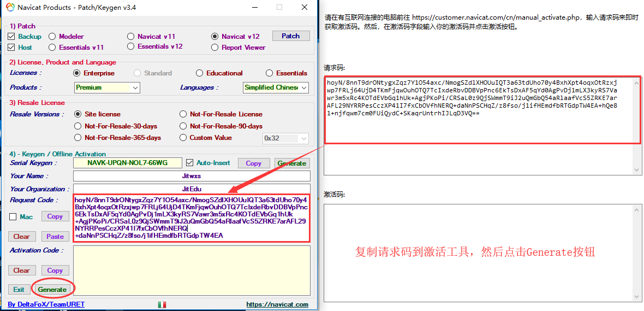644x311 pixels.
Task: Click Clear button under Activation Code
Action: tap(22, 270)
